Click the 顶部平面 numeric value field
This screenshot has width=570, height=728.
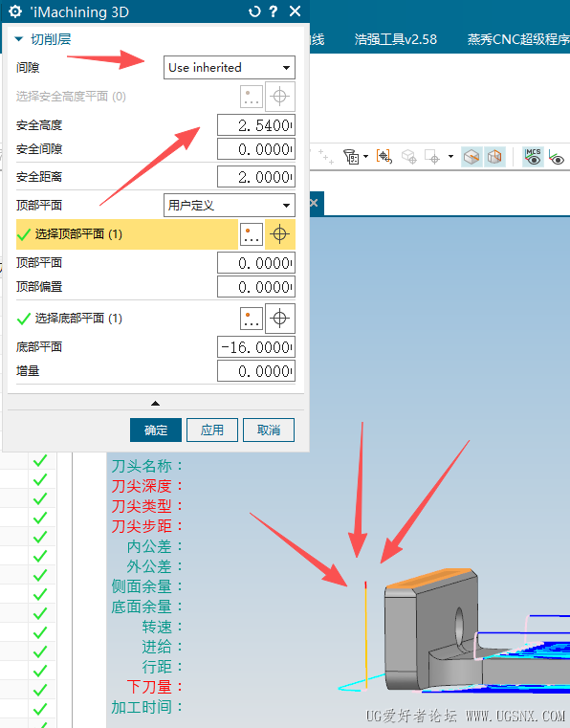(x=256, y=263)
